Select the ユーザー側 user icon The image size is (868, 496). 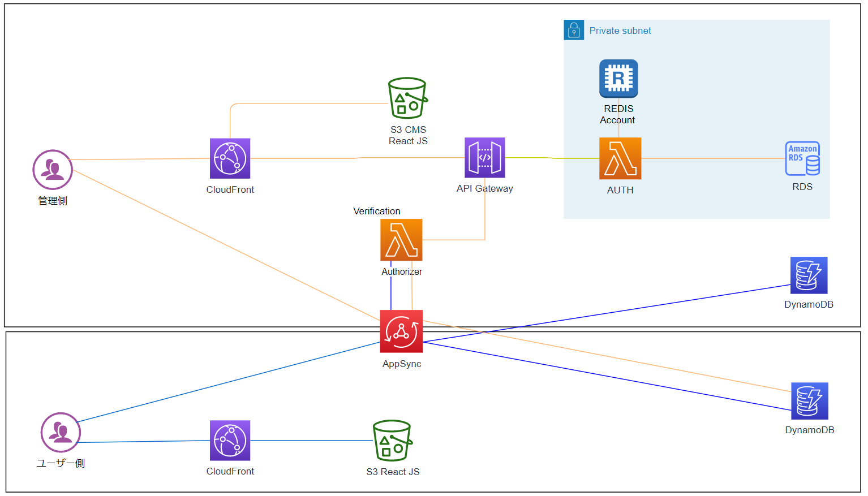[x=61, y=433]
